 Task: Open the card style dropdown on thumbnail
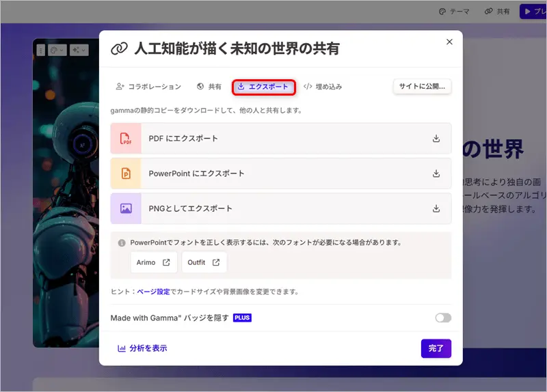[57, 51]
